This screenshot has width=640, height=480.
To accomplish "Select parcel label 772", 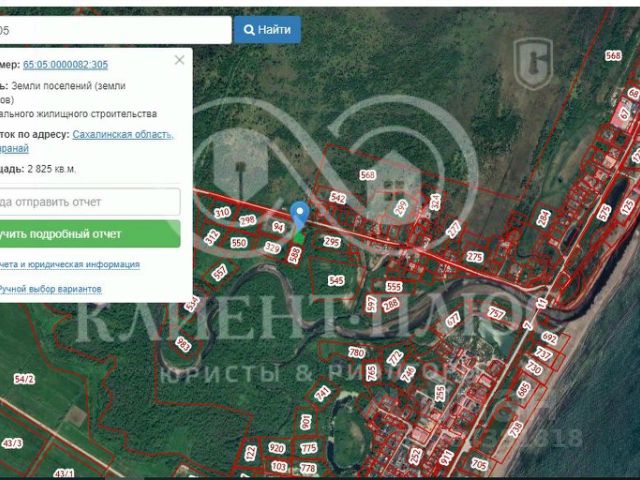I will [x=395, y=358].
